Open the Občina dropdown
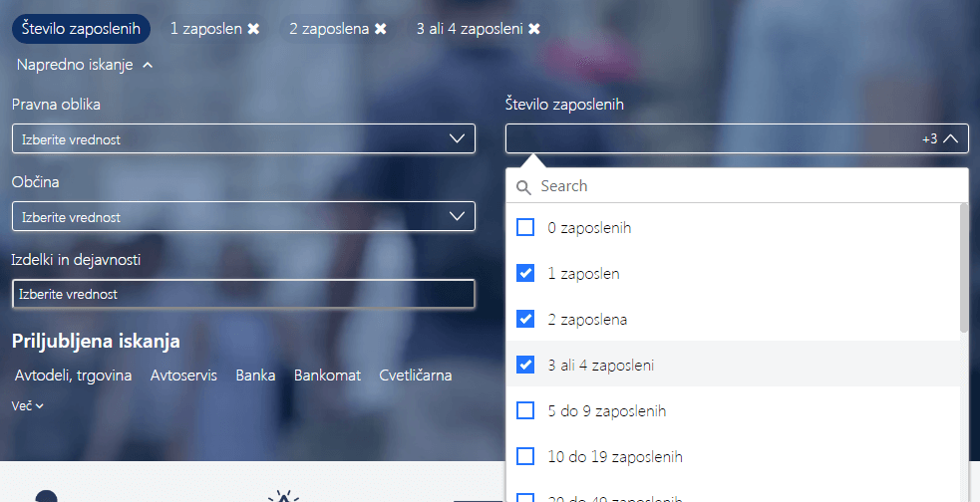The height and width of the screenshot is (502, 980). pyautogui.click(x=243, y=217)
